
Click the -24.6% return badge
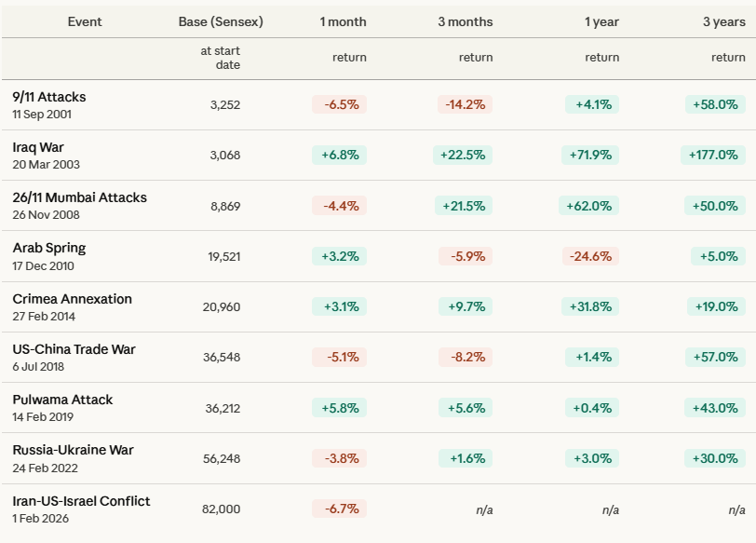click(591, 256)
